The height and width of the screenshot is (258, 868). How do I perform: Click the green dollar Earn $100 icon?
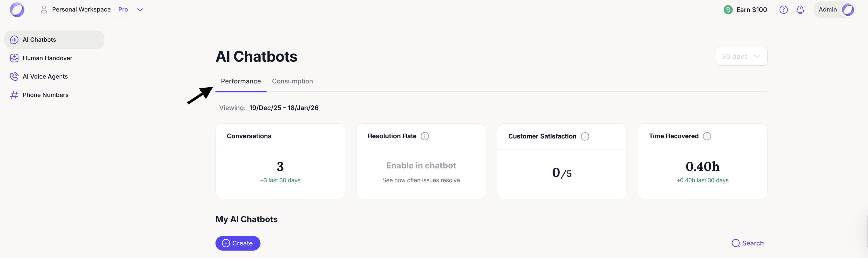coord(728,10)
